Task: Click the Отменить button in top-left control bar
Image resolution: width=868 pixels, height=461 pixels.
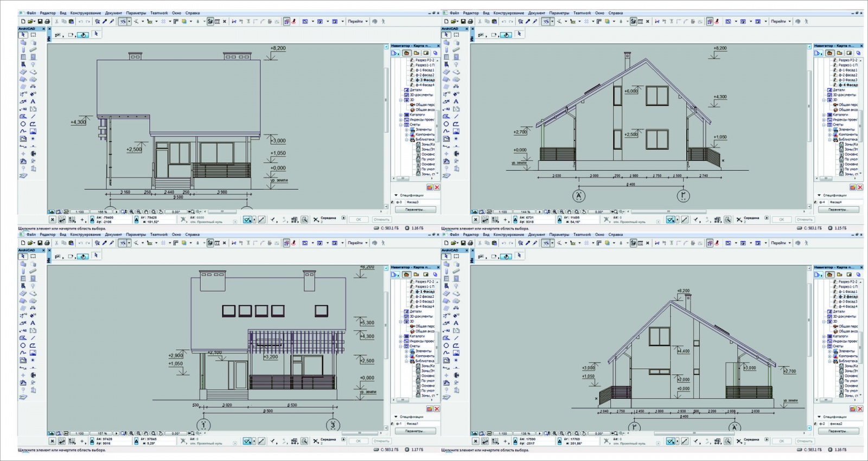Action: (x=381, y=220)
